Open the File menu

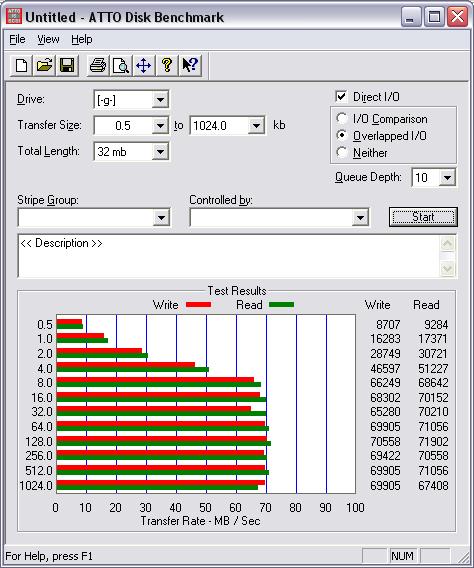tap(17, 39)
